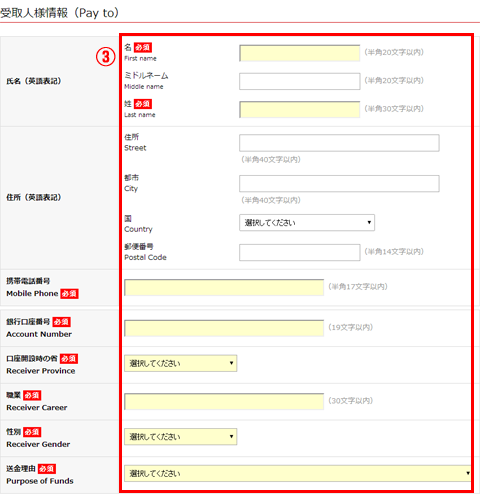The image size is (480, 504).
Task: Click the Postal Code input field
Action: click(x=299, y=252)
